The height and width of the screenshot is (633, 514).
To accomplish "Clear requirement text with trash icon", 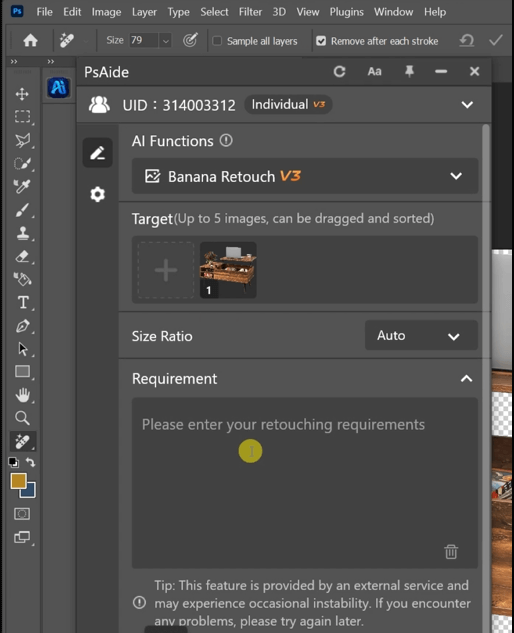I will [451, 551].
